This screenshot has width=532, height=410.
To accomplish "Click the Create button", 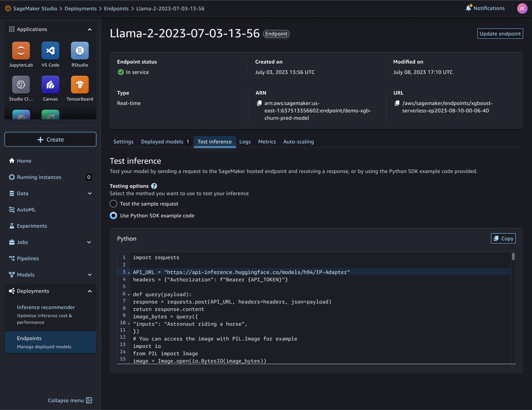I will click(x=50, y=139).
